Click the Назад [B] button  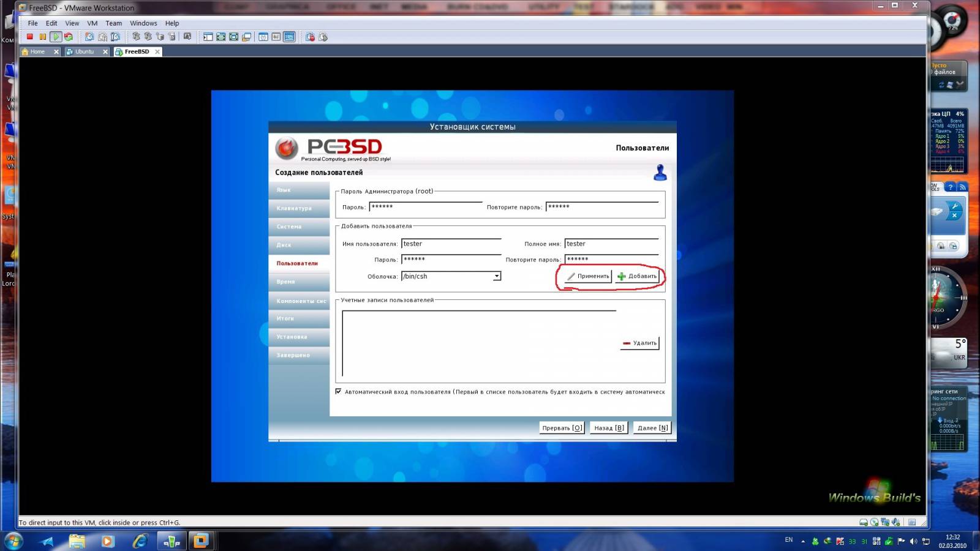tap(609, 428)
